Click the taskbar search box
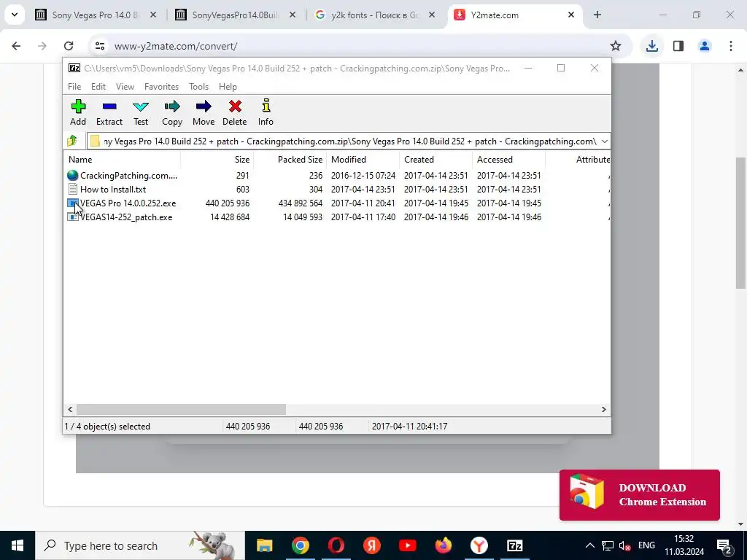 pyautogui.click(x=140, y=545)
